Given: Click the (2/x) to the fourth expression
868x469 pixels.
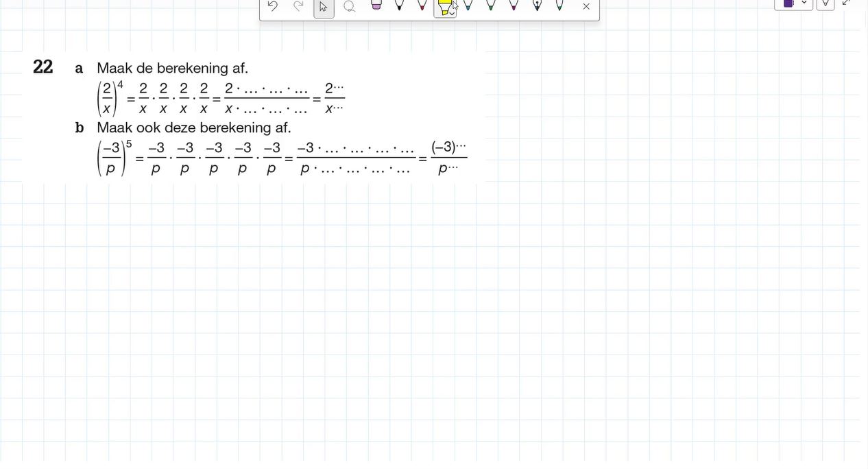Looking at the screenshot, I should [x=110, y=99].
